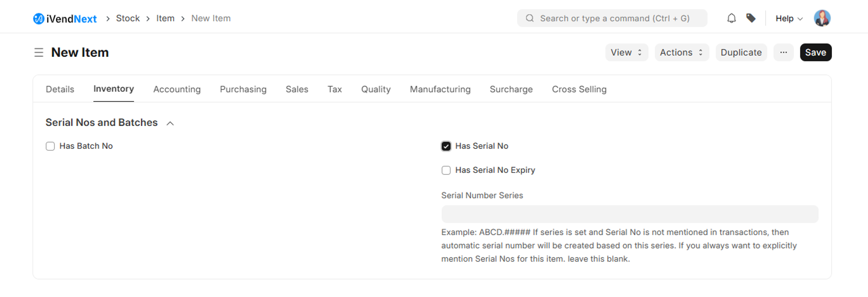Open the user profile avatar
The width and height of the screenshot is (868, 297).
coord(822,18)
